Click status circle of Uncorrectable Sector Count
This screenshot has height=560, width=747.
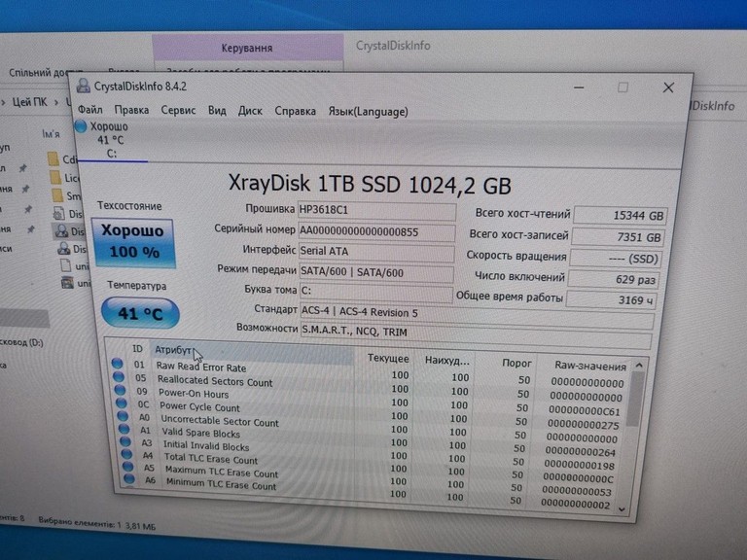[123, 416]
